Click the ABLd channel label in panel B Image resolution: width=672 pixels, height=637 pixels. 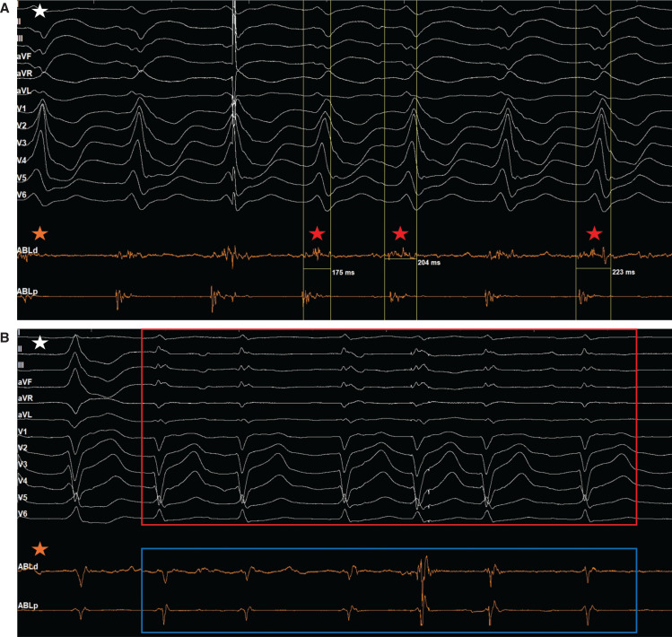(28, 567)
